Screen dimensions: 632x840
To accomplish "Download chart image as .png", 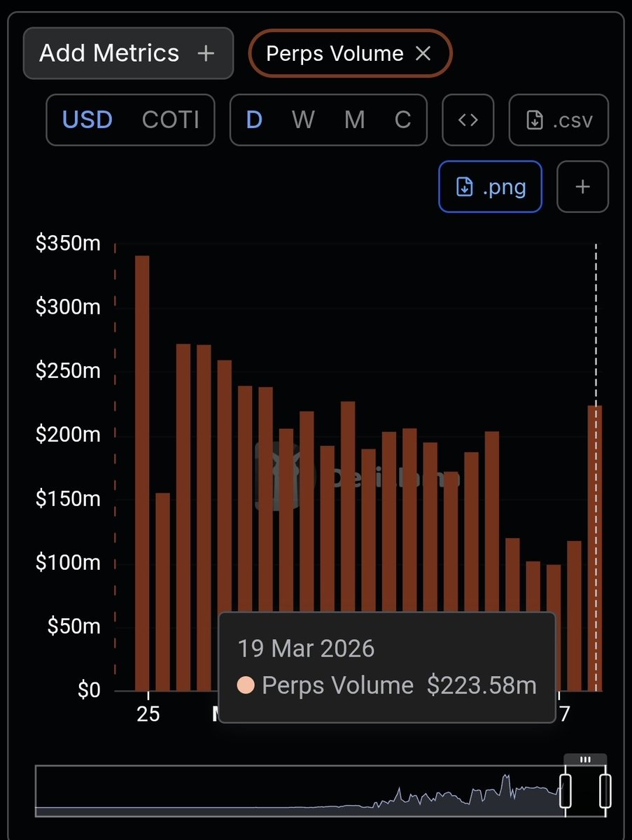I will [x=490, y=186].
